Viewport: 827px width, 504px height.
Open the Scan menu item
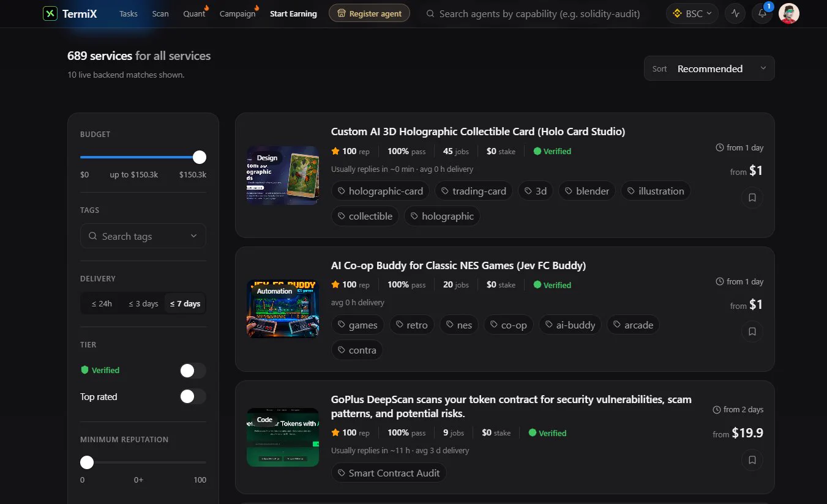pyautogui.click(x=160, y=13)
